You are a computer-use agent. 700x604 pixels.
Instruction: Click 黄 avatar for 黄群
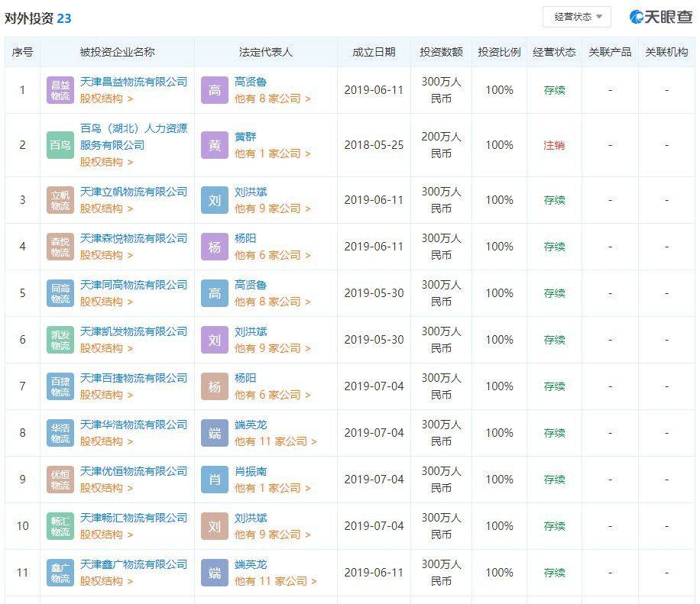click(x=215, y=145)
